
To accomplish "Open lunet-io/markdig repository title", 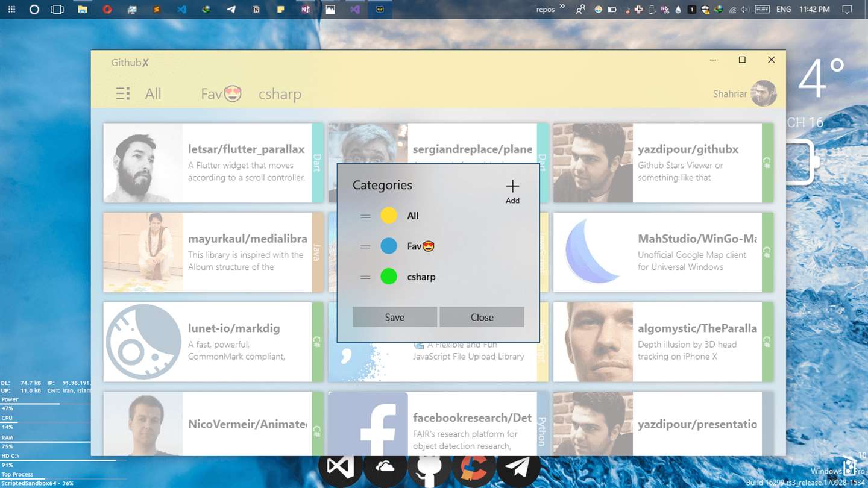I will (x=234, y=328).
